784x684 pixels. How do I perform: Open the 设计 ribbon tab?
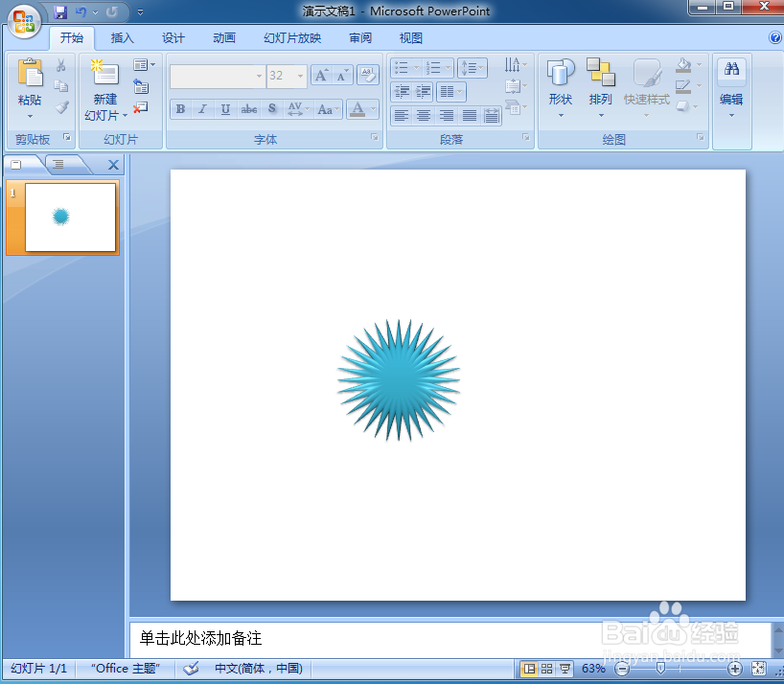click(x=173, y=38)
